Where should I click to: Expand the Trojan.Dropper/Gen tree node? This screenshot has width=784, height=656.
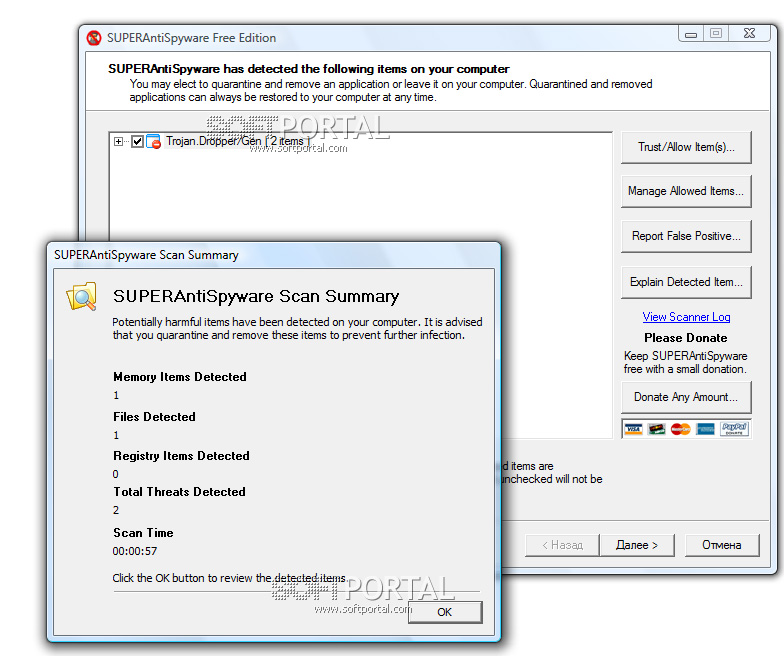point(118,142)
